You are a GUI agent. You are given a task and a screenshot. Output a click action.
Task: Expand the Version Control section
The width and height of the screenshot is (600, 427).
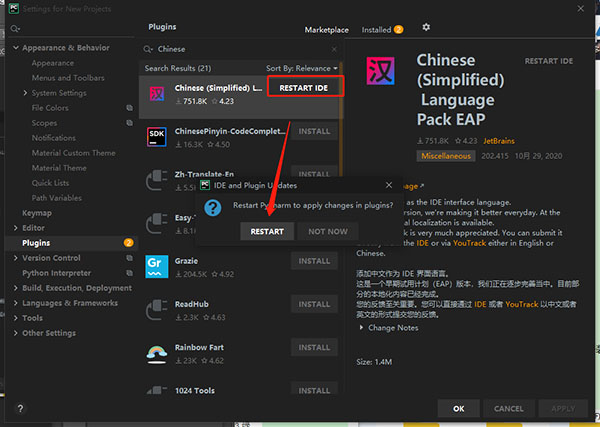point(16,258)
